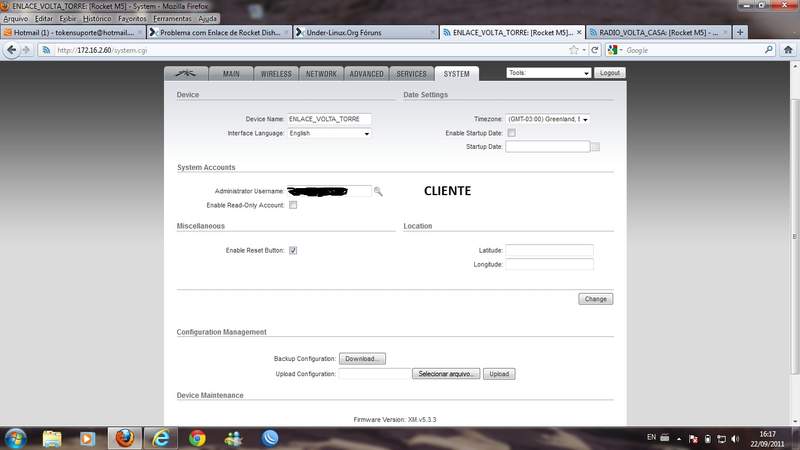The image size is (800, 450).
Task: Click Latitude input field
Action: pos(549,251)
